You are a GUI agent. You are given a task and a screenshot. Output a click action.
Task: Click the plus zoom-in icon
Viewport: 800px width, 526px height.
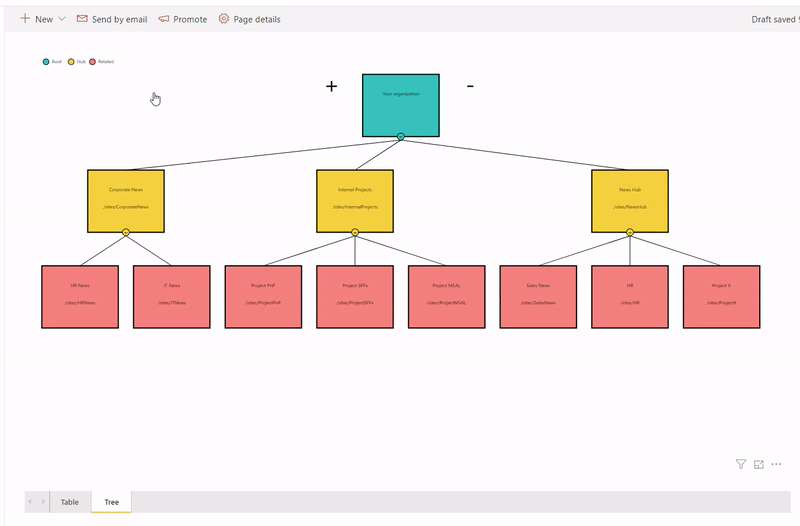[x=331, y=87]
